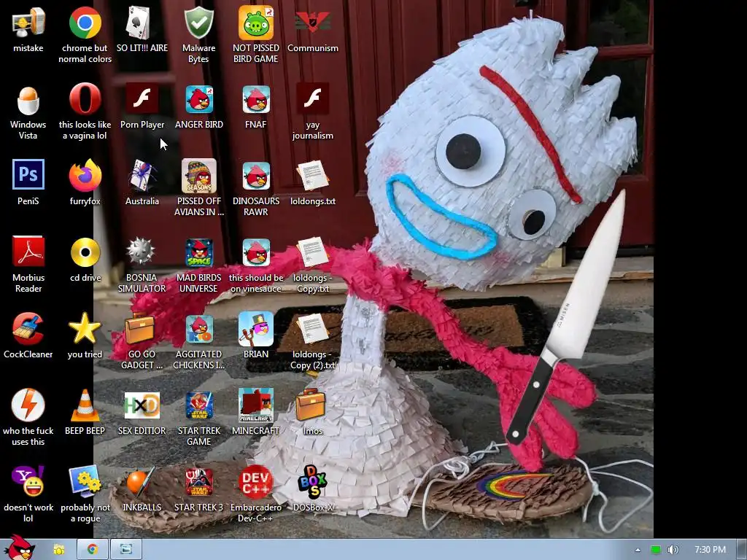The width and height of the screenshot is (747, 560).
Task: Click the Windows Vista egg icon
Action: point(28,100)
